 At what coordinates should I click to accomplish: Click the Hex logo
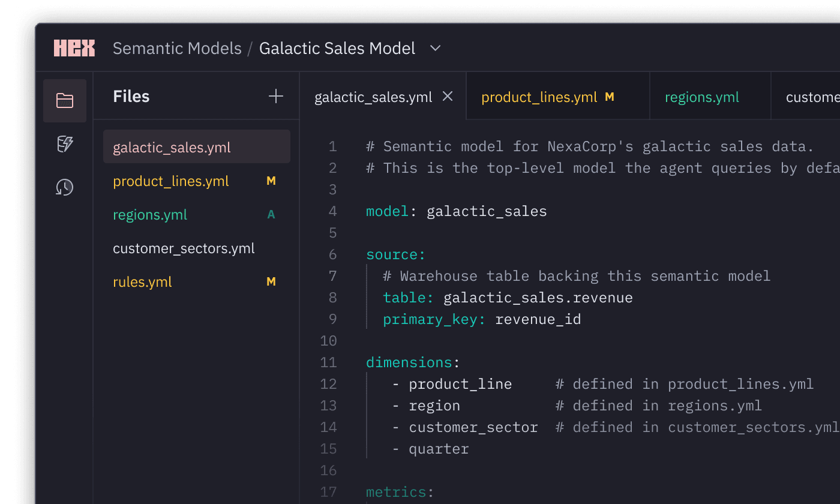pyautogui.click(x=74, y=48)
